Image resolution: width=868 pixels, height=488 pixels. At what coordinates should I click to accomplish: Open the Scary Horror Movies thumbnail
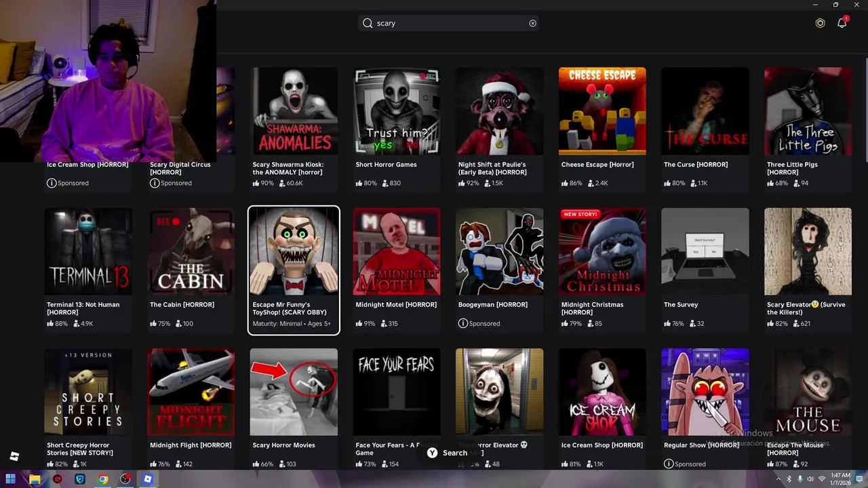pos(294,392)
